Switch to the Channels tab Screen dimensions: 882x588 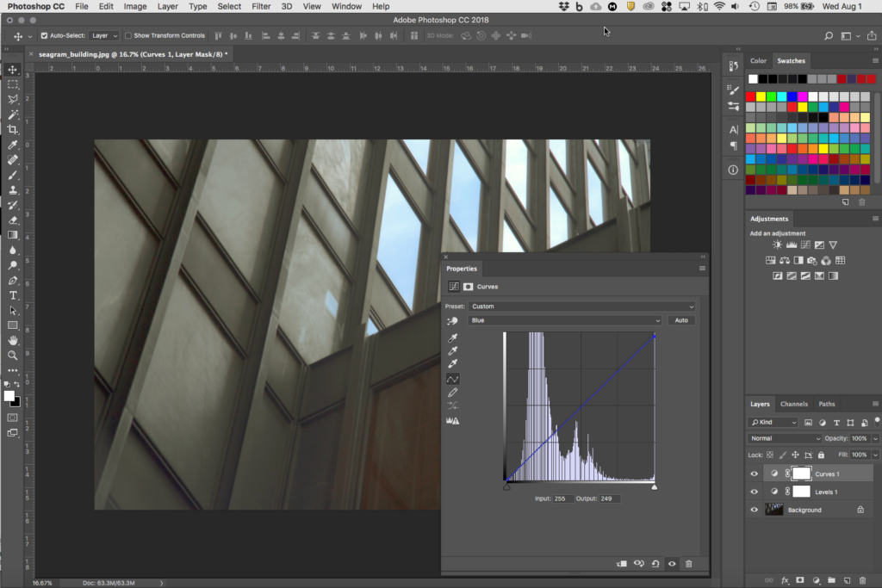coord(793,404)
